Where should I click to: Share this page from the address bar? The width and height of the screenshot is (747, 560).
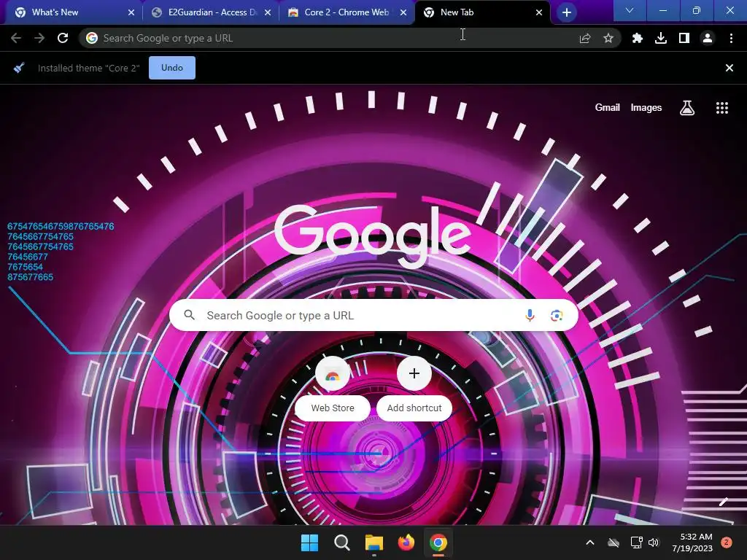(x=585, y=38)
